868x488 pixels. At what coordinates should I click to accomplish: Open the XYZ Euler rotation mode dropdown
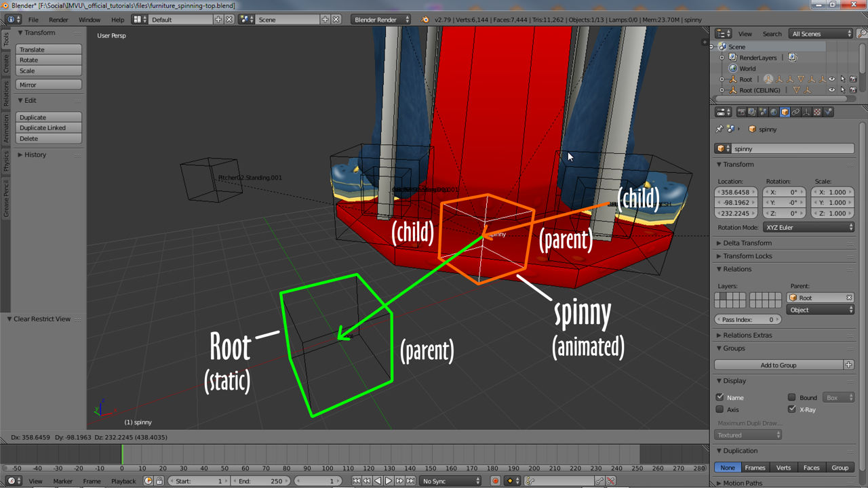tap(809, 228)
